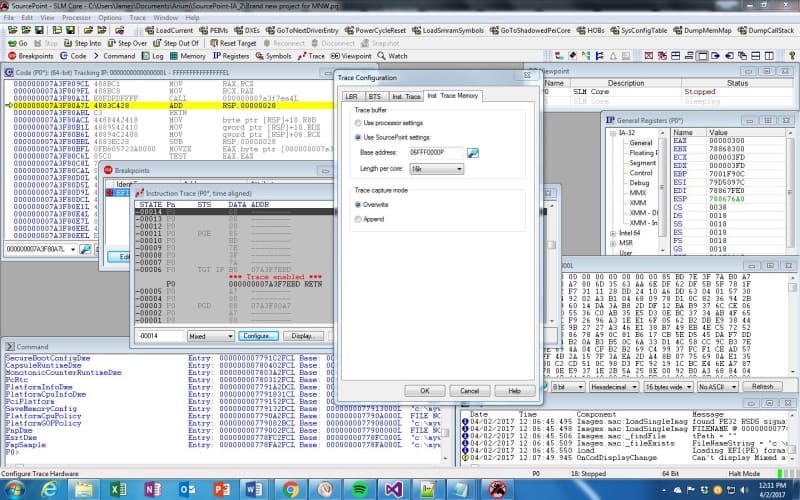Run the GoToNextDriverEntry macro
Viewport: 800px width, 500px height.
302,31
